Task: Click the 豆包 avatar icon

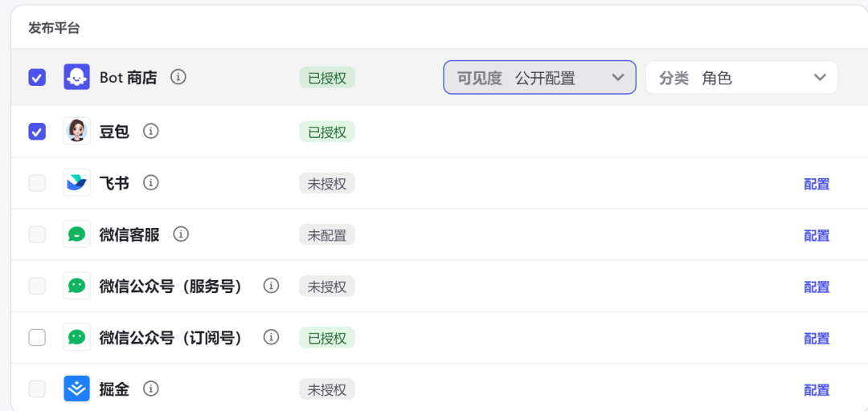Action: coord(77,131)
